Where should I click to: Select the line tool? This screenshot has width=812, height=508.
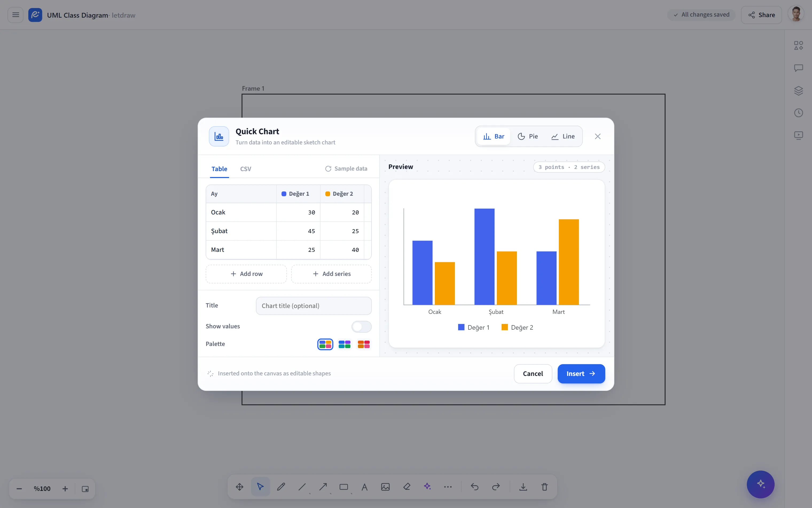[302, 487]
